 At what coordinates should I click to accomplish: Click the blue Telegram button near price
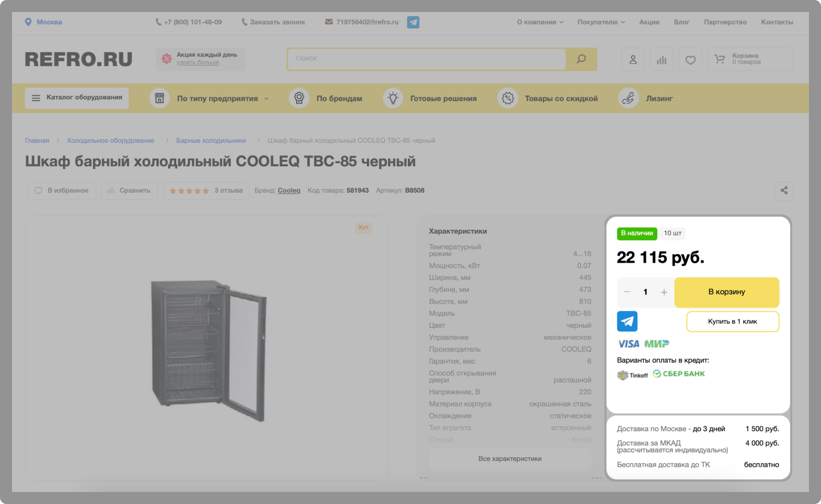pos(627,321)
